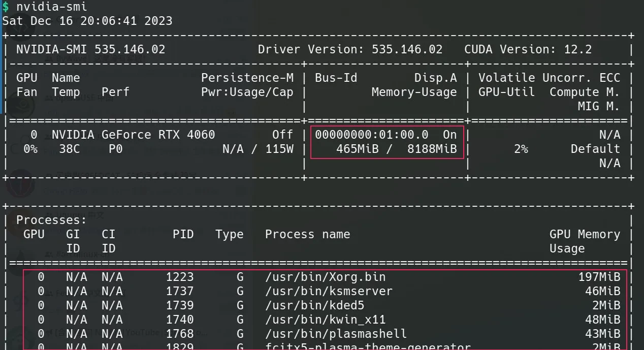Click the /usr/bin/kwin_x11 process entry
The image size is (644, 350).
coord(325,320)
